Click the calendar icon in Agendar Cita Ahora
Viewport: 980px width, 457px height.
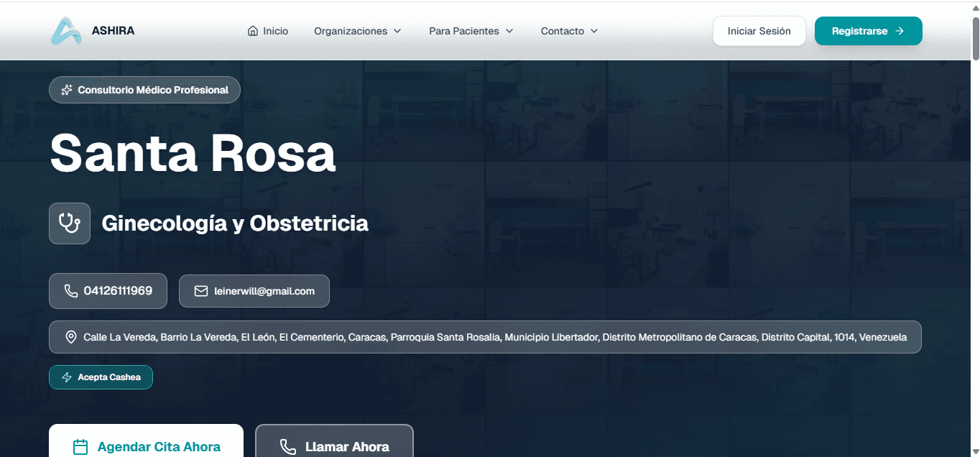coord(80,446)
